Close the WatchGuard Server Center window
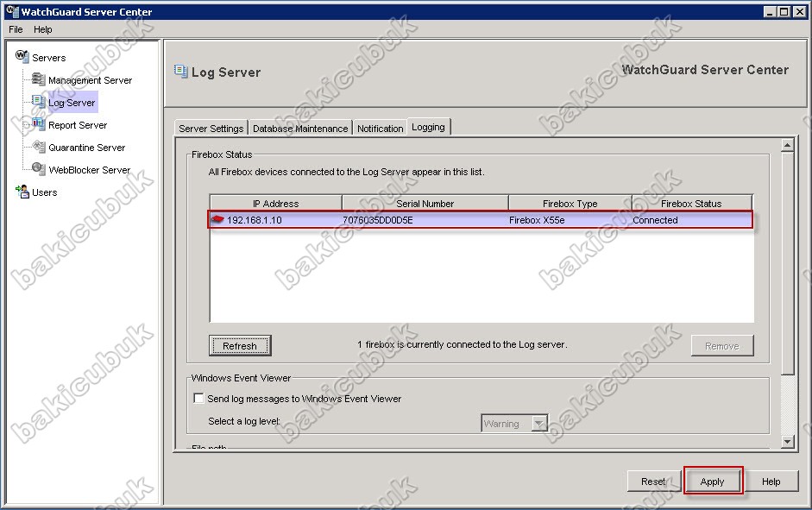The image size is (812, 510). click(799, 11)
